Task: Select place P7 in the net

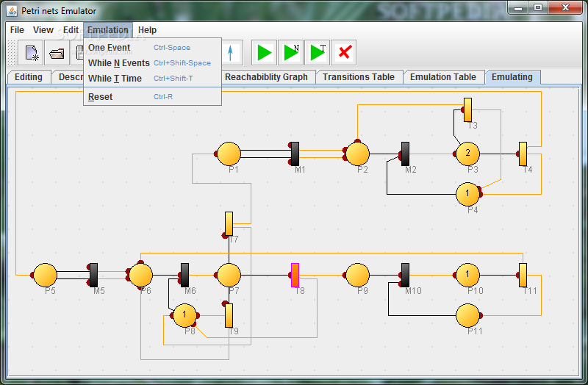Action: coord(229,276)
